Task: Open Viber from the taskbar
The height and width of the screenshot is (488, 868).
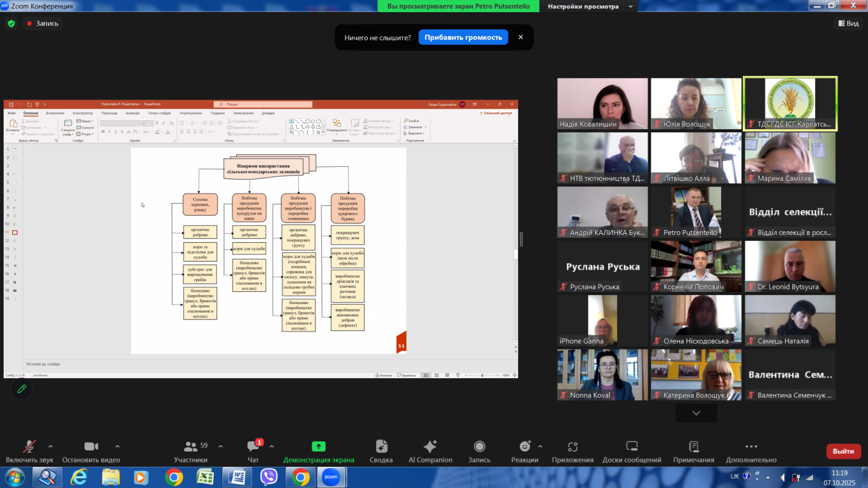Action: [x=268, y=477]
